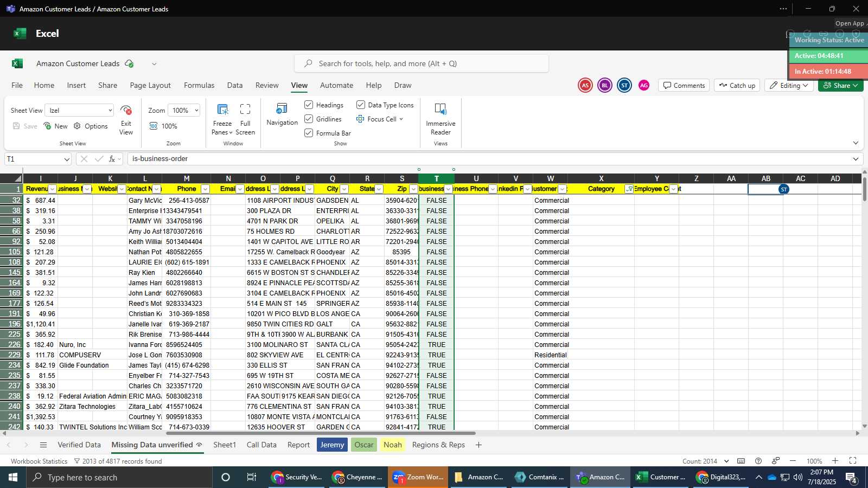Click the Freeze Panes icon
The height and width of the screenshot is (488, 868).
(x=222, y=109)
